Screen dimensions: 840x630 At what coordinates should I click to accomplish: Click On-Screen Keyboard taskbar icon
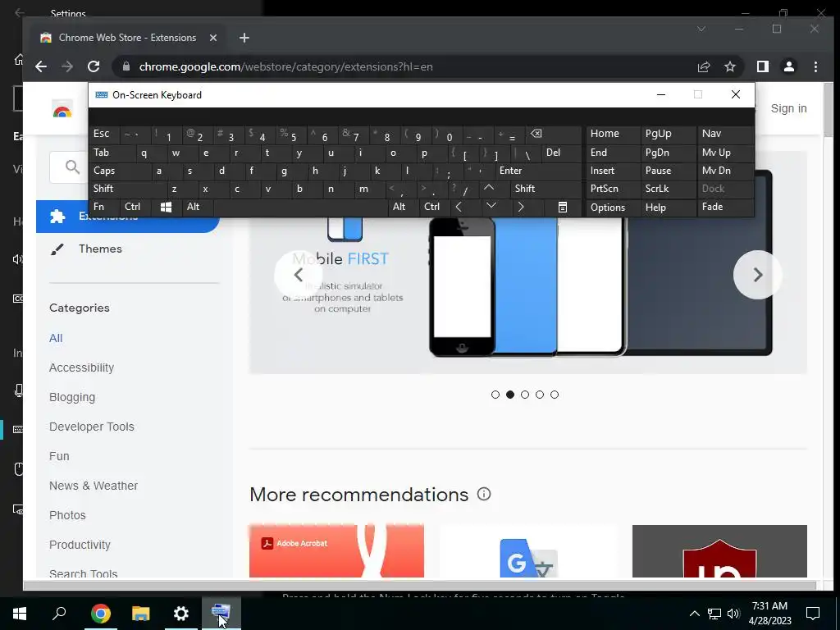(x=221, y=613)
